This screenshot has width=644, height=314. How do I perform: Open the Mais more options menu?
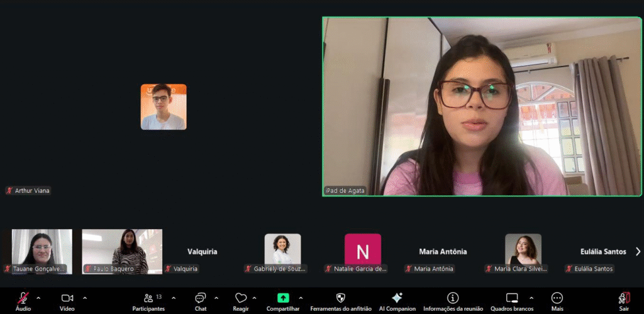coord(557,298)
